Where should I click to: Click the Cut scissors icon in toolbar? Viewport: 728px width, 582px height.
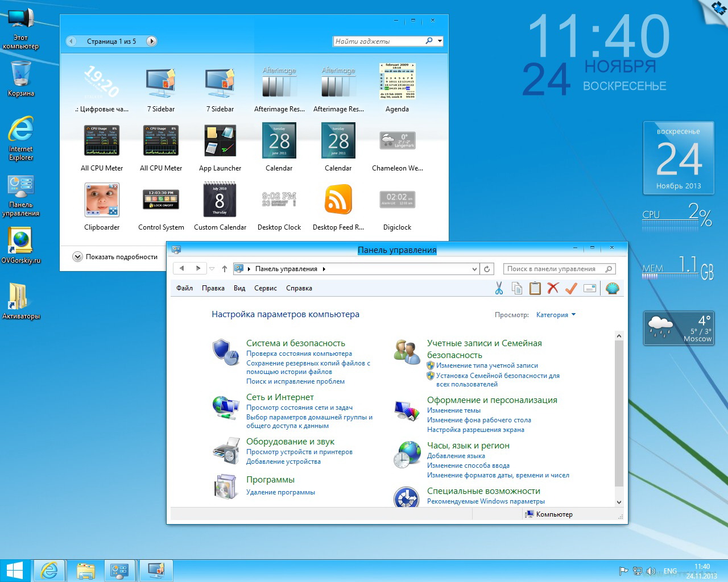pos(499,289)
